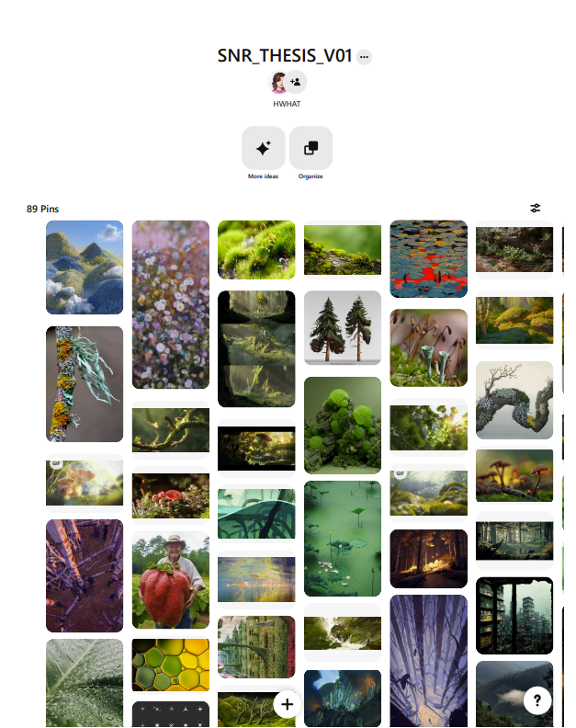Click the More ideas sparkle button
Screen dimensions: 576x728
263,148
